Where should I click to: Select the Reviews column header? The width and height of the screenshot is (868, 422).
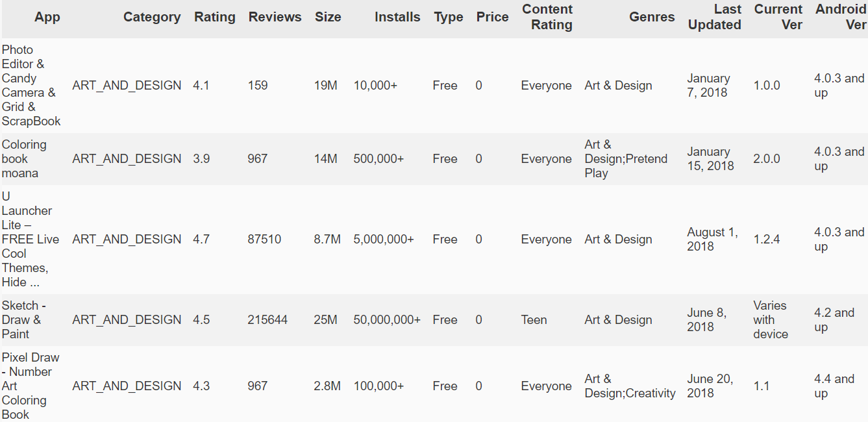click(x=275, y=18)
